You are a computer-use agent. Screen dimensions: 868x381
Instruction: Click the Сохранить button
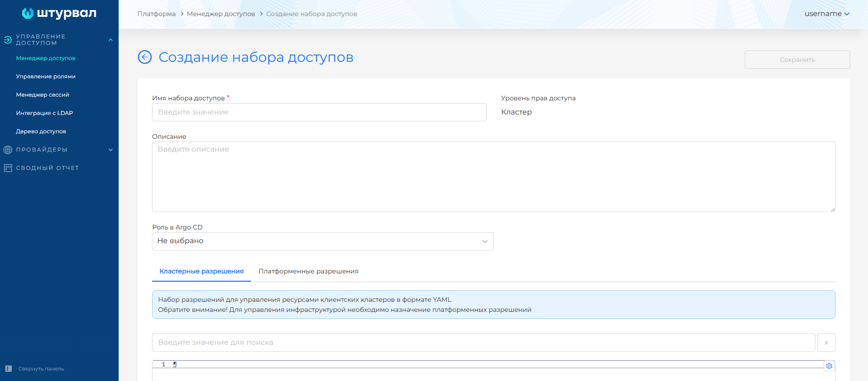[797, 60]
